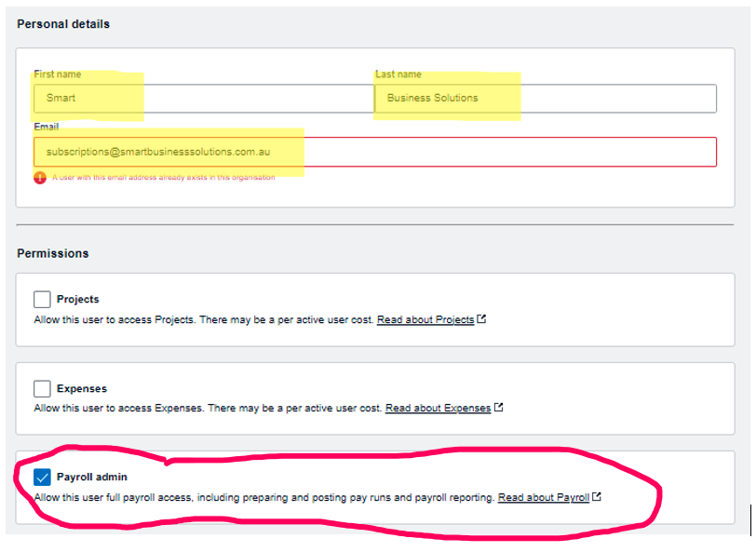Uncheck the Payroll admin checkbox

point(42,478)
